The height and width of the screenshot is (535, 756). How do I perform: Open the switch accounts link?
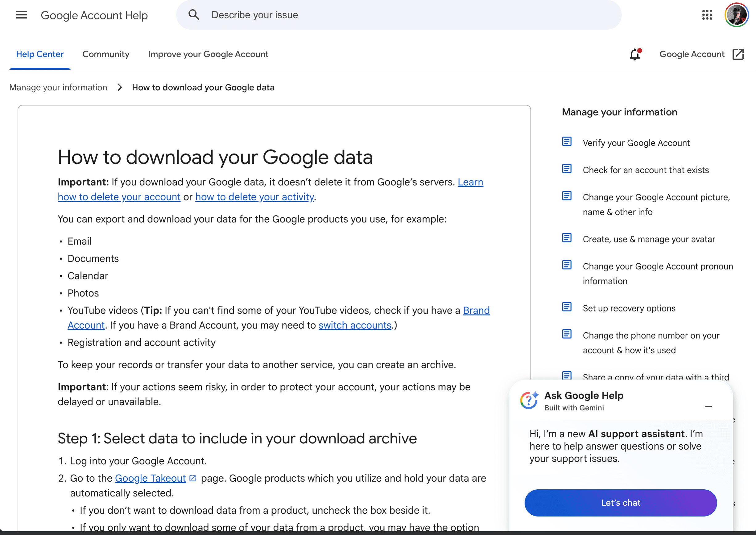[355, 325]
